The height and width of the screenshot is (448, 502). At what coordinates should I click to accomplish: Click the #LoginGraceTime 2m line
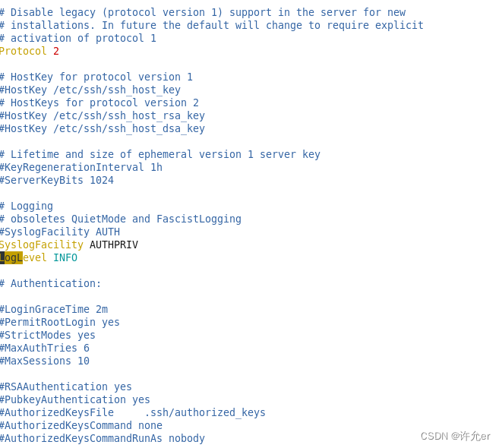tap(53, 309)
